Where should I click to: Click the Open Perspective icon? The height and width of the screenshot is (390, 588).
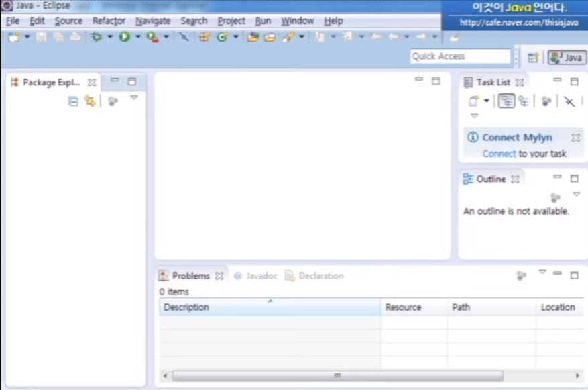coord(533,58)
